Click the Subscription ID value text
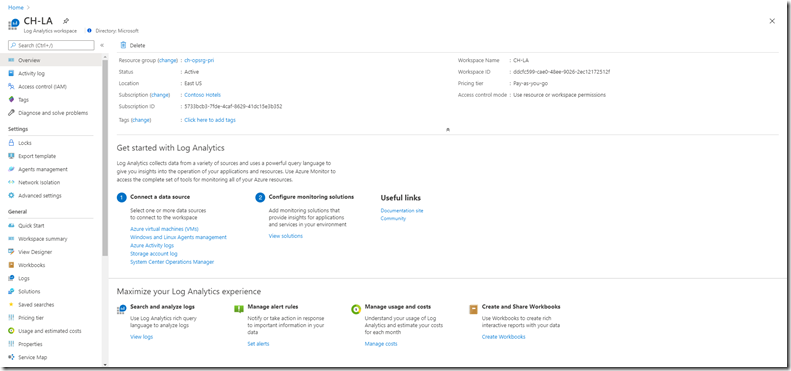Image resolution: width=791 pixels, height=371 pixels. click(x=233, y=107)
